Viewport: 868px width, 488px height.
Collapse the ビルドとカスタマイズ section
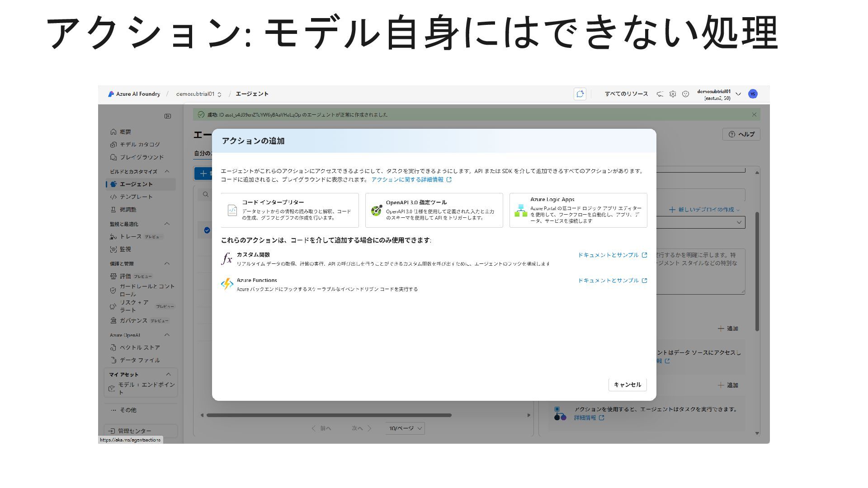tap(167, 171)
